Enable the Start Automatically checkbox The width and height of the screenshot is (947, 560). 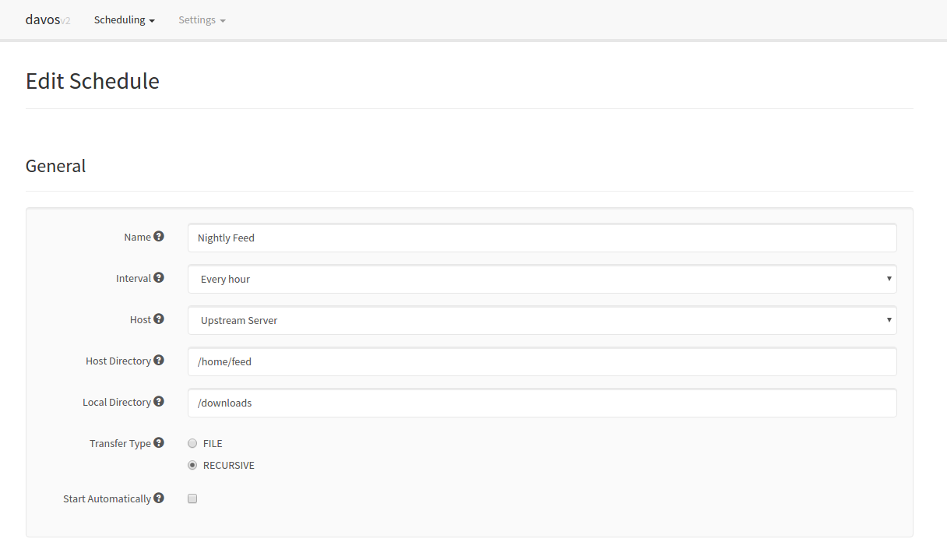pyautogui.click(x=192, y=498)
